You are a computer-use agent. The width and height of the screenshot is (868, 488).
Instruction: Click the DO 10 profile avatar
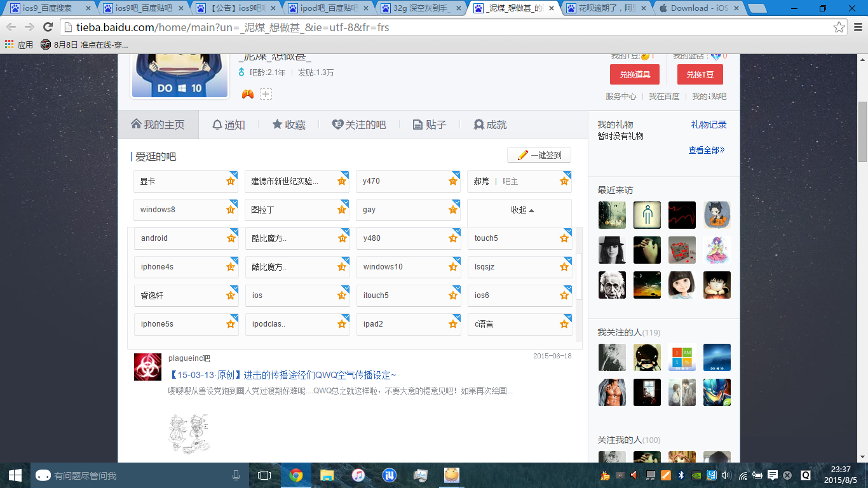179,75
